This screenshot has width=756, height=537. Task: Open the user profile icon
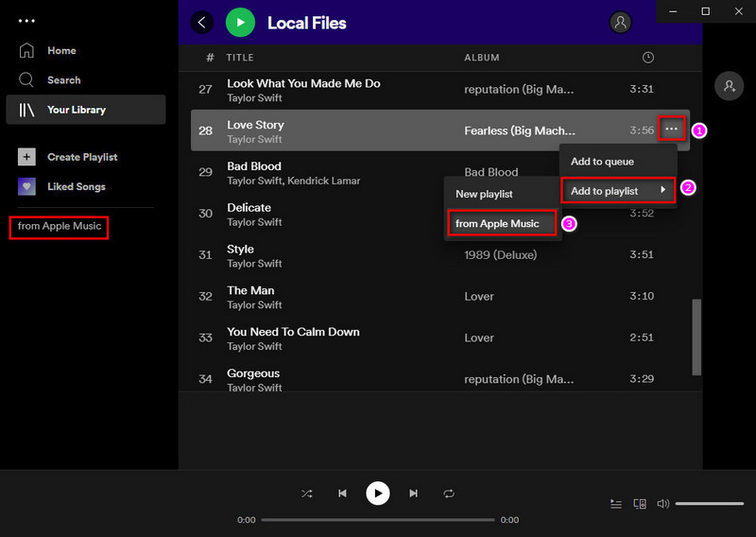(621, 22)
